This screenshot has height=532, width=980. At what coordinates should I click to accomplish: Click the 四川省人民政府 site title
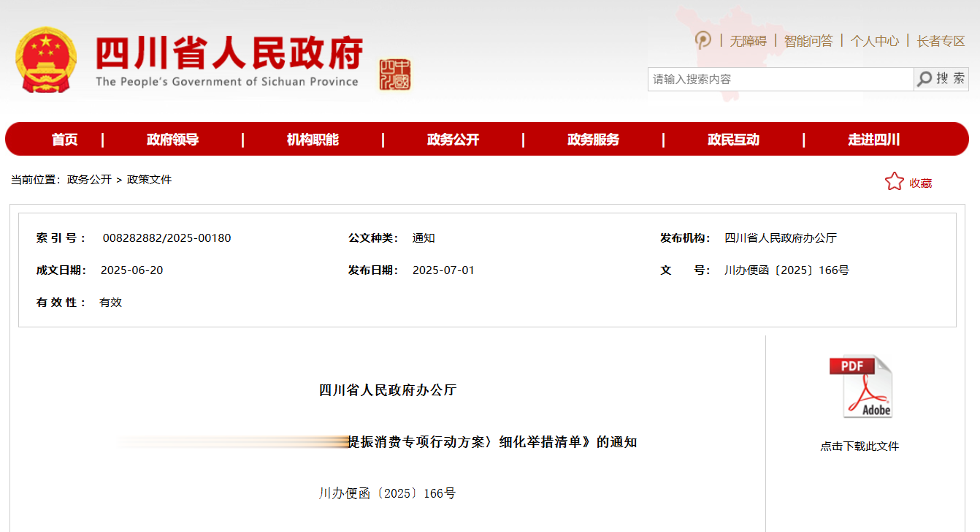click(x=229, y=53)
